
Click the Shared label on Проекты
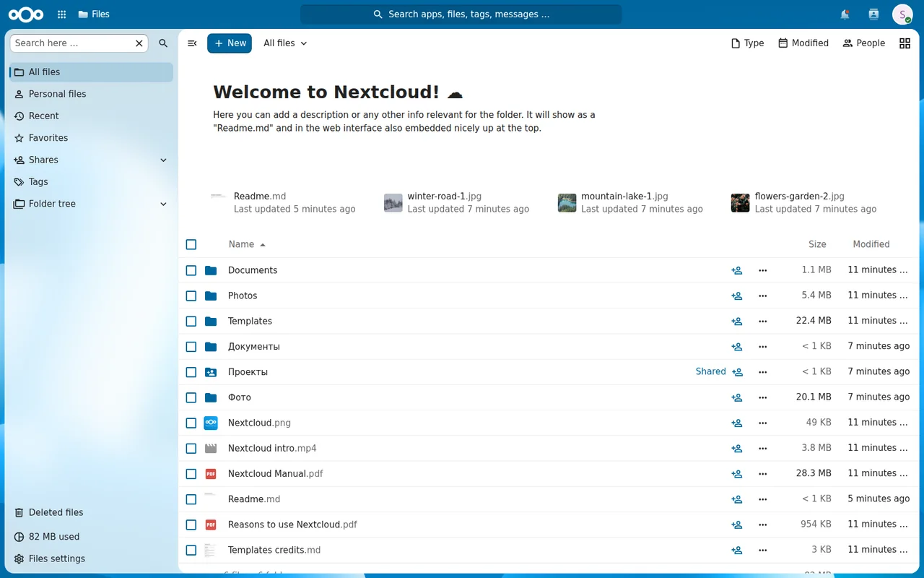click(x=710, y=371)
